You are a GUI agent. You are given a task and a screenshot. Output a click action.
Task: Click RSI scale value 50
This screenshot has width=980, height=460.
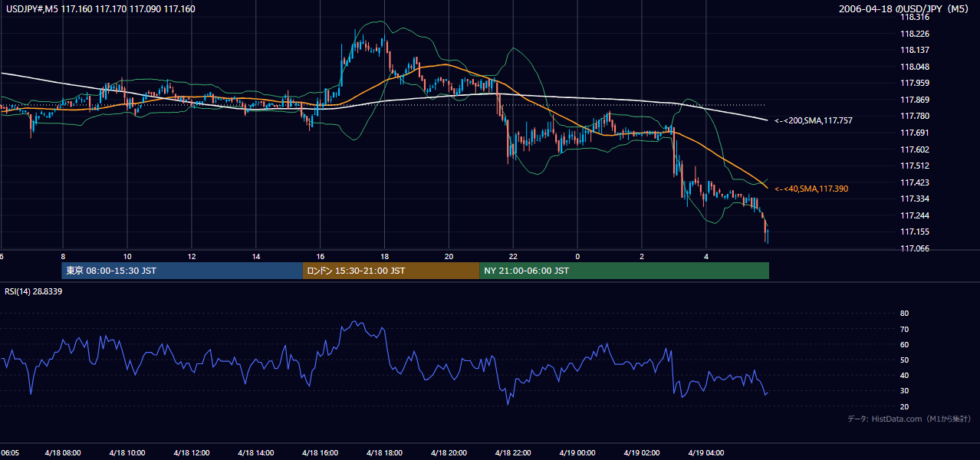coord(904,360)
